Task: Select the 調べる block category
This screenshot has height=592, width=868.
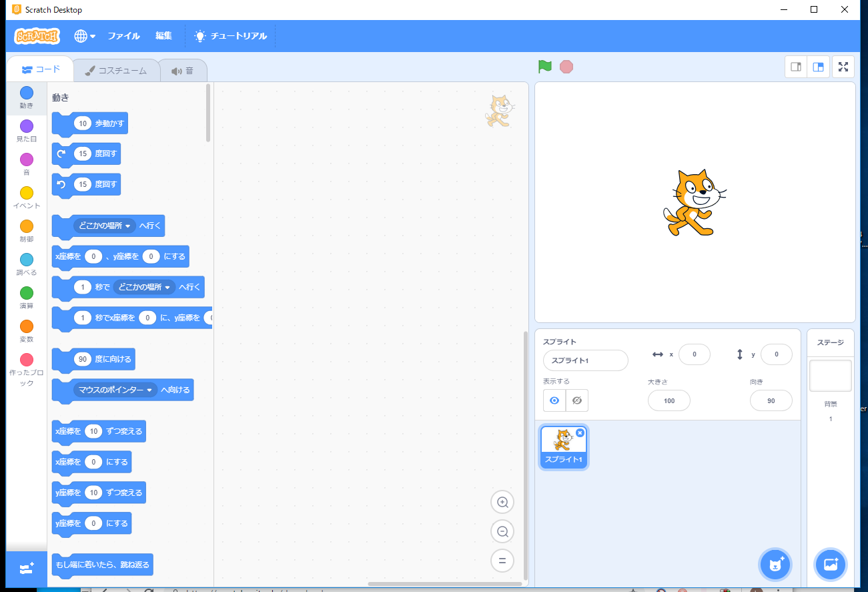Action: click(x=27, y=264)
